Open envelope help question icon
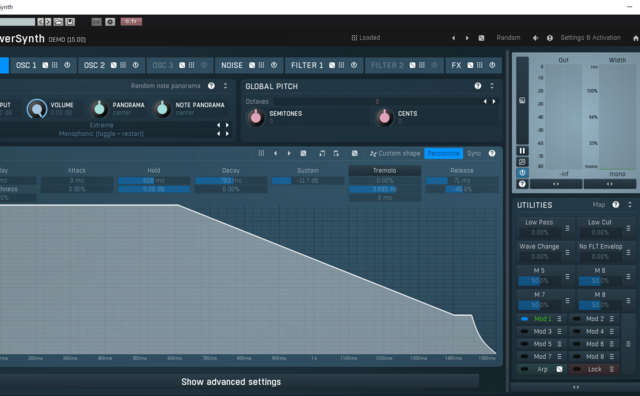This screenshot has height=396, width=640. 492,154
